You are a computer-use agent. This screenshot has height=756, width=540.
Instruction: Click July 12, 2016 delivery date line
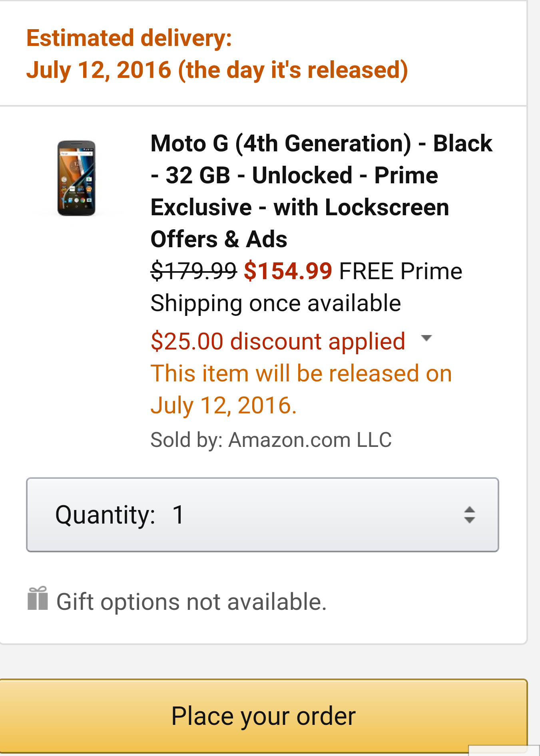pos(217,70)
